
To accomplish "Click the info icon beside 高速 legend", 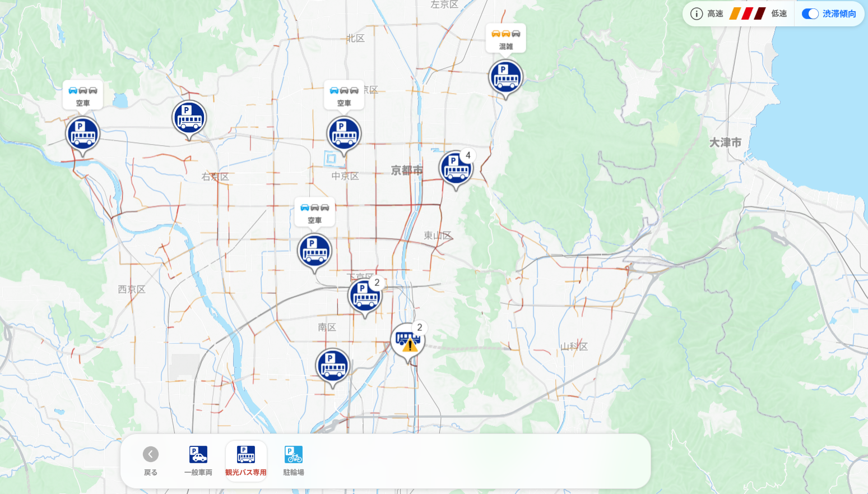I will pyautogui.click(x=696, y=14).
